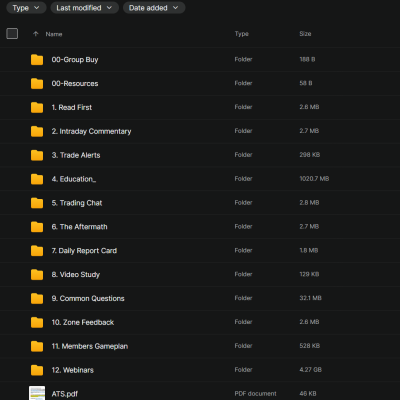Screen dimensions: 400x400
Task: Open the Type filter dropdown
Action: click(x=26, y=8)
